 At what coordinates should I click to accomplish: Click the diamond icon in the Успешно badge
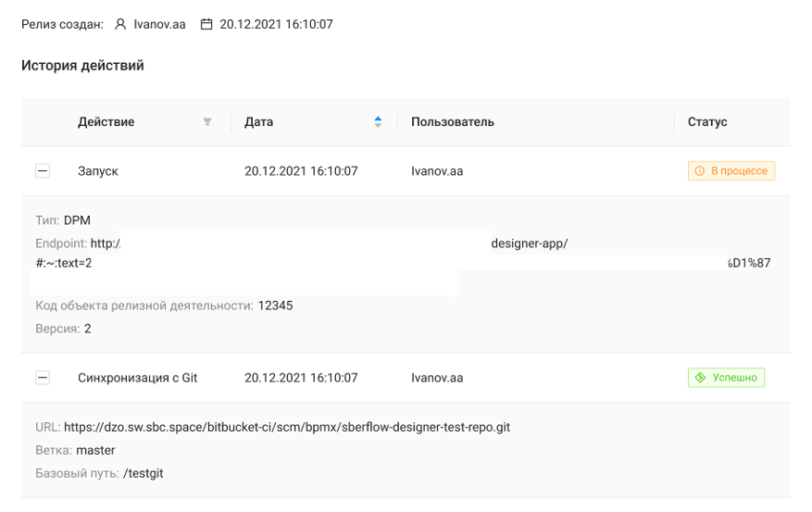tap(700, 378)
